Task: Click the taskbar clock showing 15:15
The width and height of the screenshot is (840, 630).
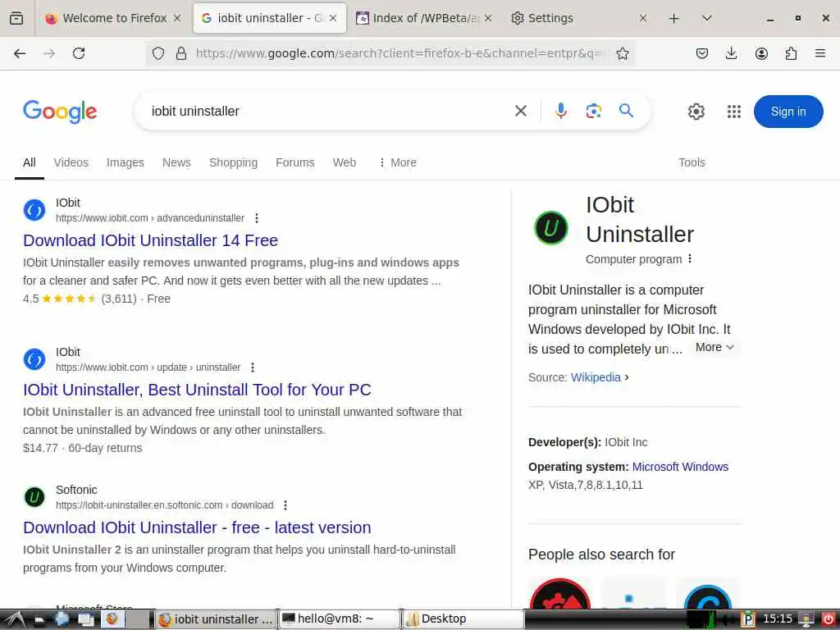Action: (778, 619)
